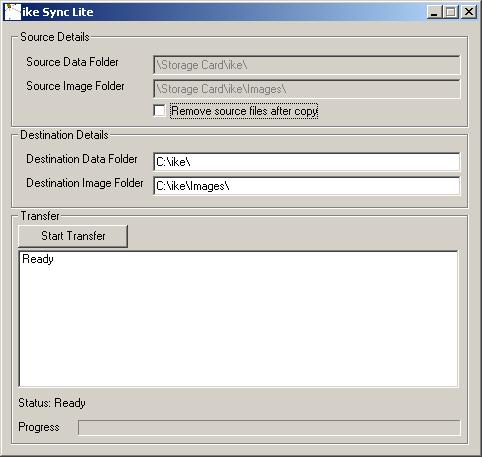Maximize the ike Sync Lite window
Image resolution: width=482 pixels, height=457 pixels.
[451, 12]
